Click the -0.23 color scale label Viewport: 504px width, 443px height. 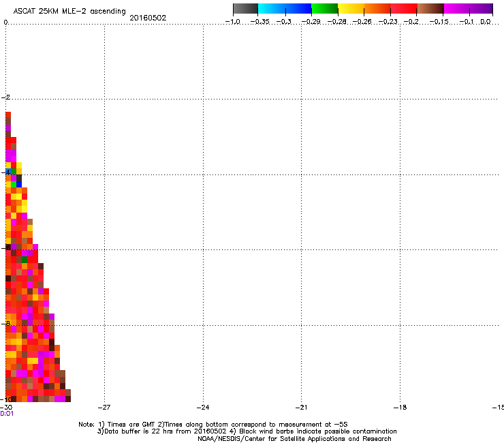(388, 22)
